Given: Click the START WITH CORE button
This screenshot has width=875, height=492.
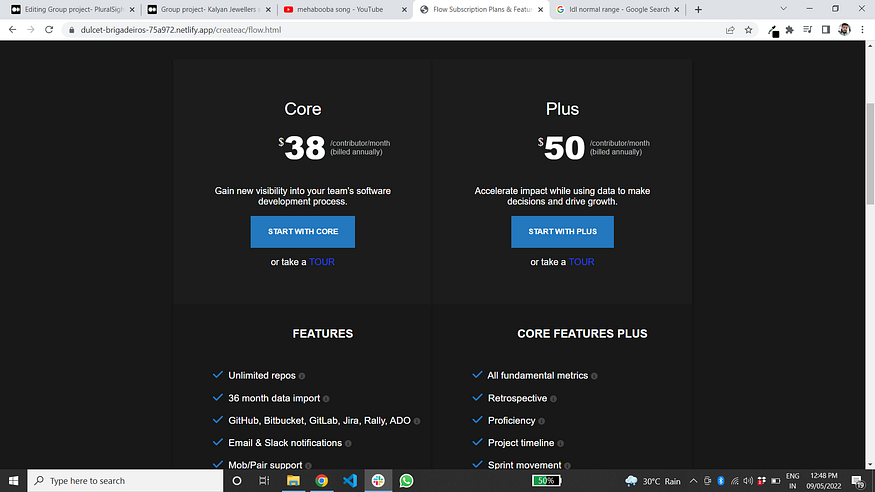Looking at the screenshot, I should tap(302, 231).
